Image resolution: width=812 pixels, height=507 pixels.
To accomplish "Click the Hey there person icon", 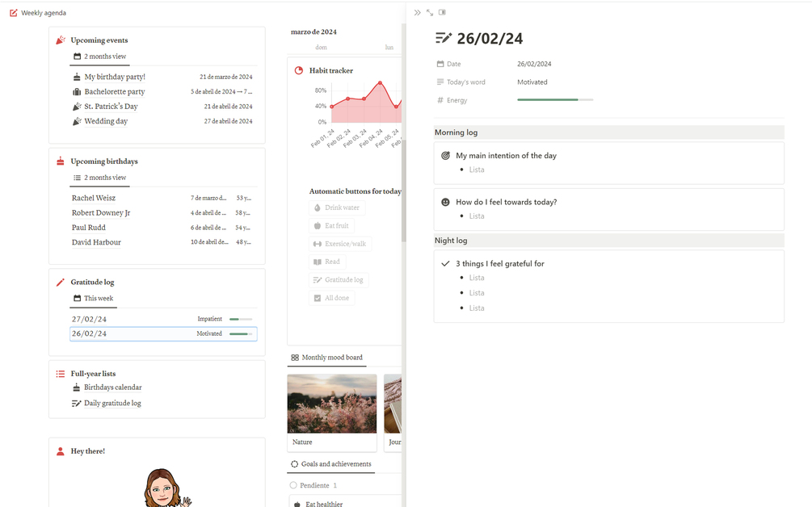I will tap(61, 451).
